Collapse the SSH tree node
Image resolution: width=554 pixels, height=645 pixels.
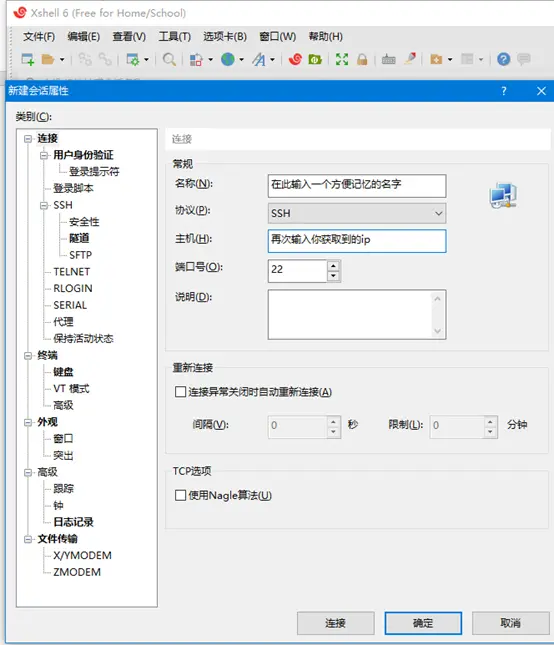[44, 205]
